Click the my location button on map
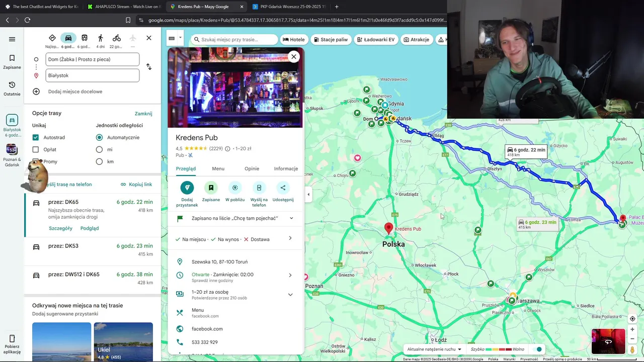Screen dimensions: 644x362 [x=632, y=319]
